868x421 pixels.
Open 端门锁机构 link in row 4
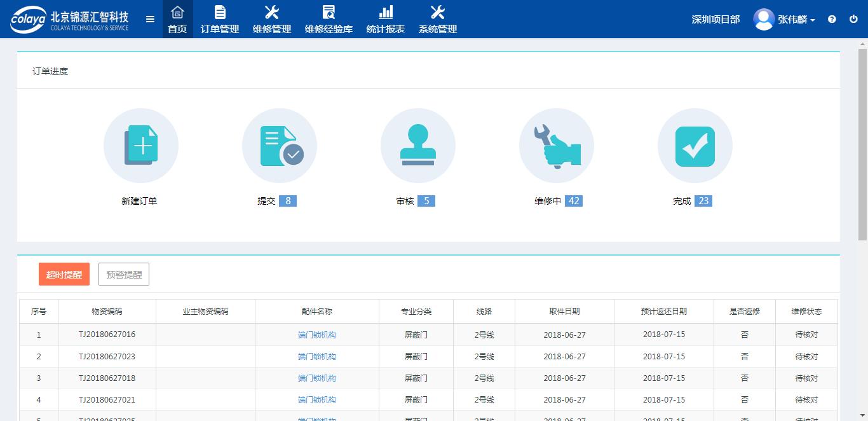(317, 400)
